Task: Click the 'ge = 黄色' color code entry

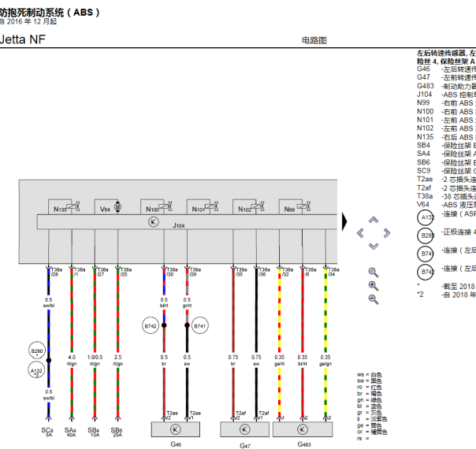Action: tap(369, 425)
